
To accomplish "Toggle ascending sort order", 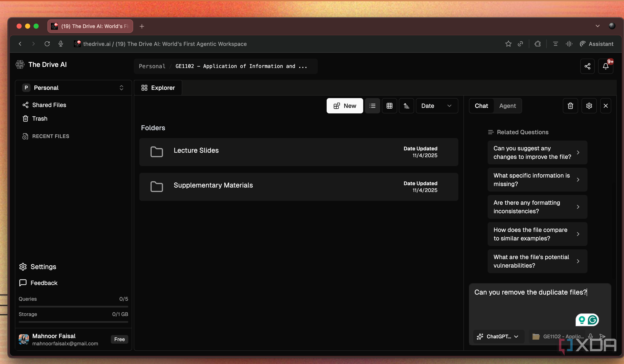I will [406, 106].
